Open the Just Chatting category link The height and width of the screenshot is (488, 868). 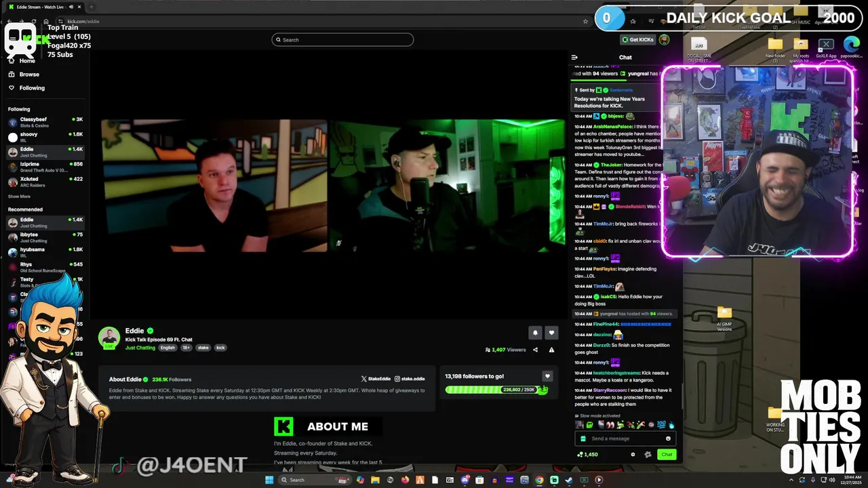140,348
